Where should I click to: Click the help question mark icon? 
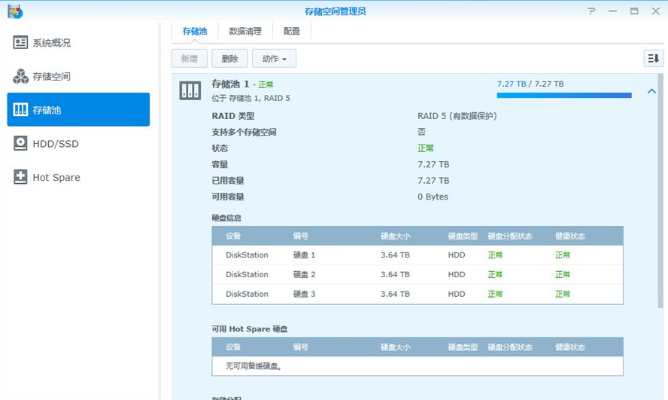tap(591, 11)
